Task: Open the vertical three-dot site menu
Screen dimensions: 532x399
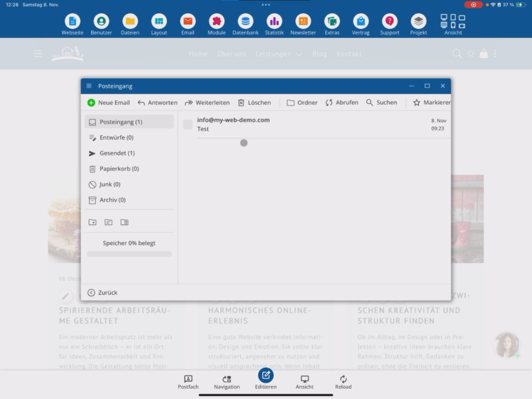Action: tap(495, 53)
